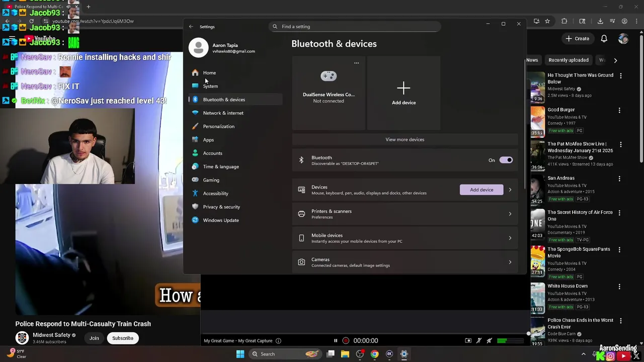Select Network & internet in Settings sidebar
The width and height of the screenshot is (644, 362).
223,113
